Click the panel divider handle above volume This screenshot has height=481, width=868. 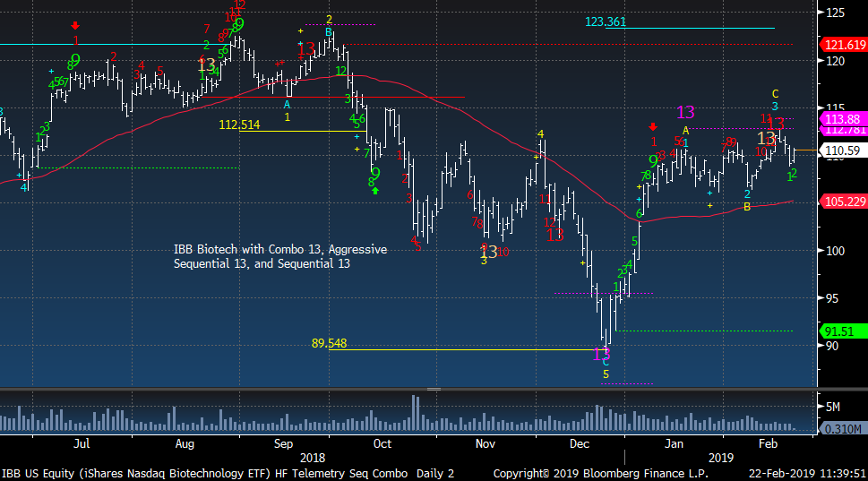(x=434, y=390)
